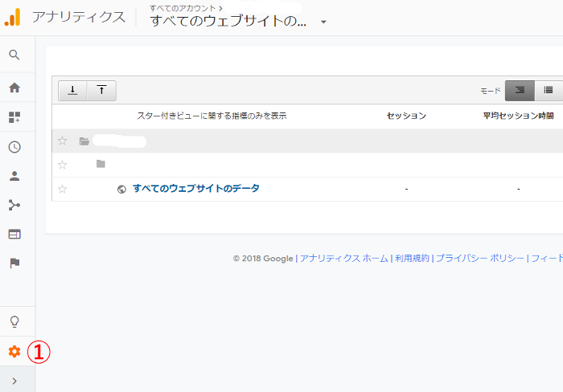Click the 平均セッション時間 column header

click(519, 116)
